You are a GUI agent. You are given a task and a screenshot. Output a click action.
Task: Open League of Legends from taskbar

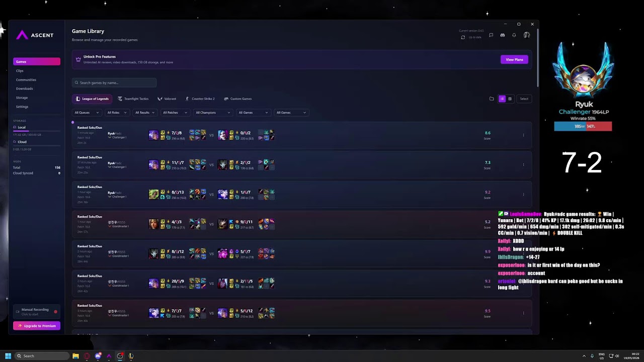(x=131, y=356)
